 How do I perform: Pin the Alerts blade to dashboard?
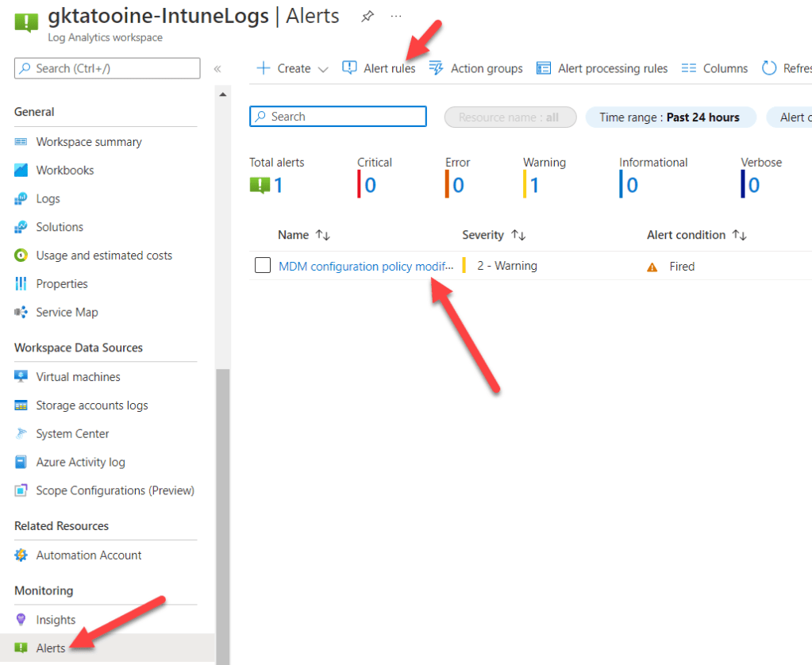pyautogui.click(x=367, y=16)
